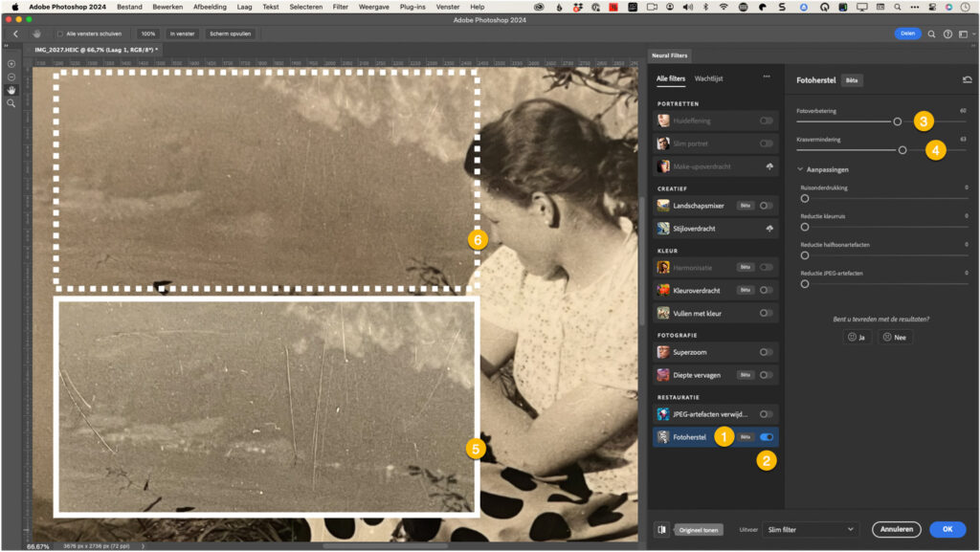Reset Fotoherstel parameters with the reset icon
Viewport: 980px width, 552px height.
pyautogui.click(x=967, y=80)
